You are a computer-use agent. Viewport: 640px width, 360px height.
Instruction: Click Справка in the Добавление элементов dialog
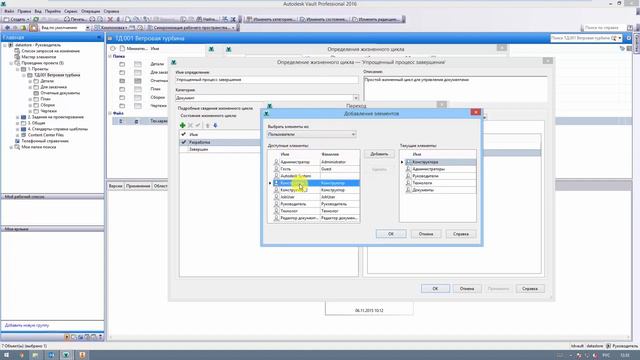point(461,234)
